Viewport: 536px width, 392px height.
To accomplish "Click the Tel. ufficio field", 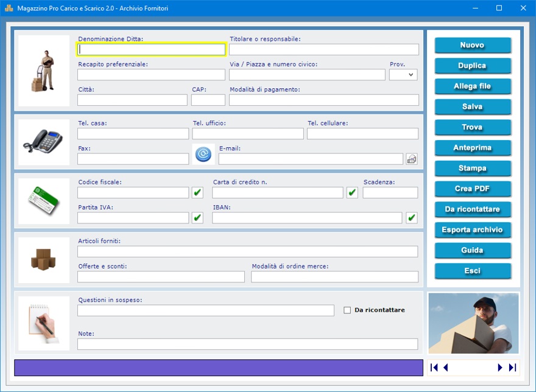I will (x=248, y=134).
